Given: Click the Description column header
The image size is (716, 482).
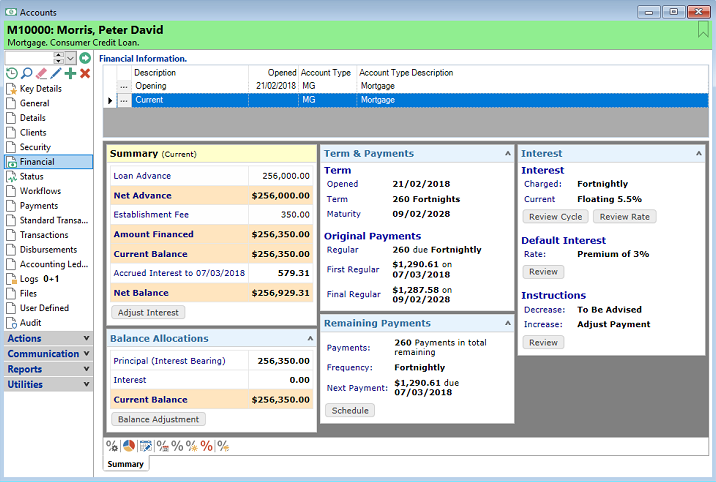Looking at the screenshot, I should (190, 73).
